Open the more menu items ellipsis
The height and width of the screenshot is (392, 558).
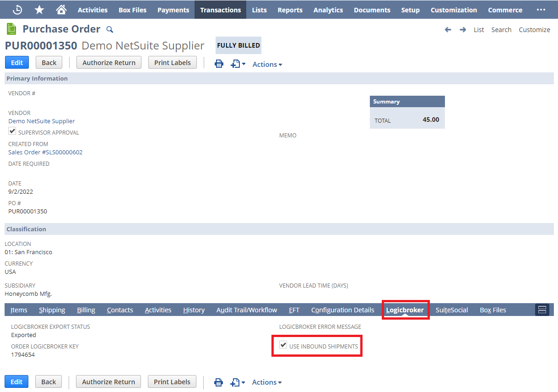(541, 10)
